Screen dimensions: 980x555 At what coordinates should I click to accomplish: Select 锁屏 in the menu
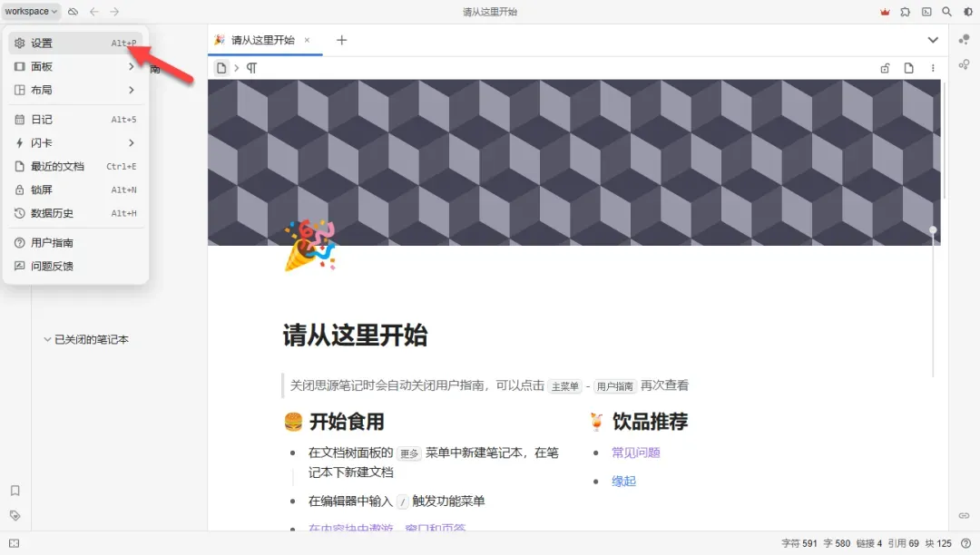(x=75, y=190)
